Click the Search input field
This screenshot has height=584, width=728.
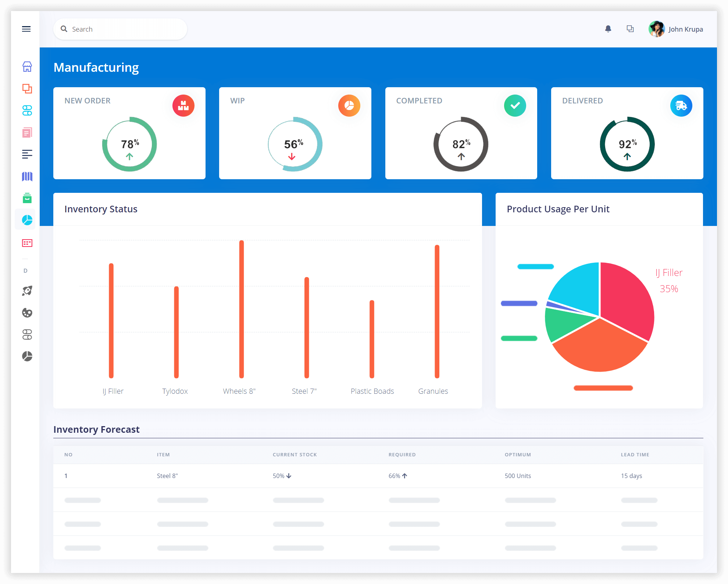click(x=120, y=29)
